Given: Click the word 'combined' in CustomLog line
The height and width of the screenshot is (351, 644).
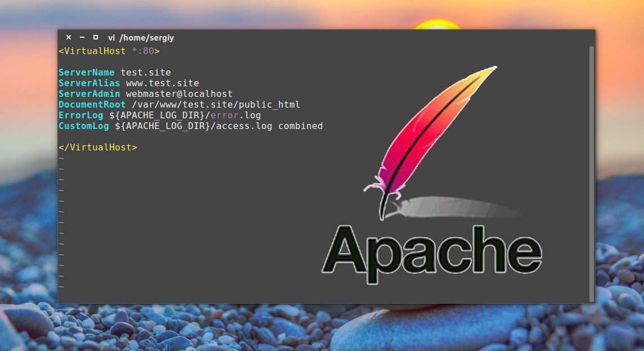Looking at the screenshot, I should click(301, 126).
